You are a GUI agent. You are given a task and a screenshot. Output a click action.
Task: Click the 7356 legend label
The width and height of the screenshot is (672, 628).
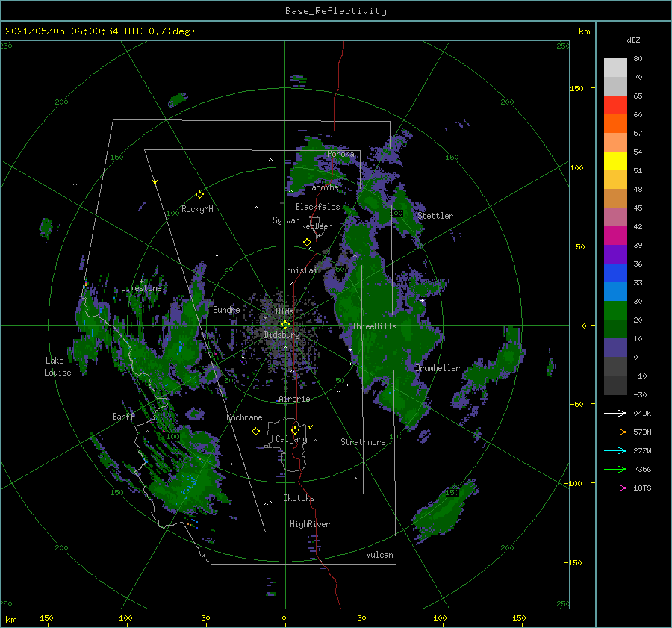(x=642, y=470)
